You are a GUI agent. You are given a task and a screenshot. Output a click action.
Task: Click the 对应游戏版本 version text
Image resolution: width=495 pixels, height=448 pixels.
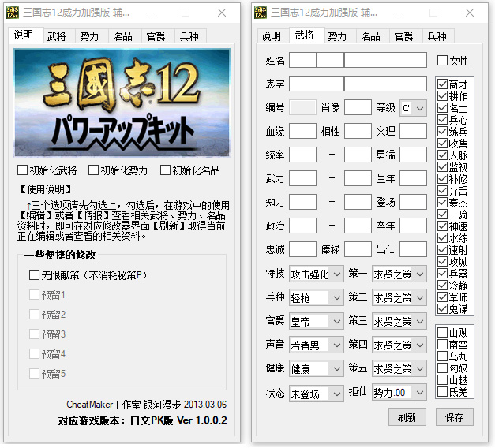(x=142, y=420)
